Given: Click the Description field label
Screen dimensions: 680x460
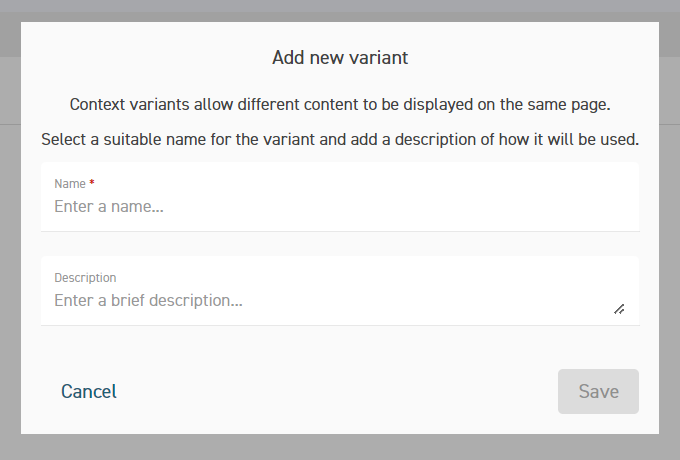Looking at the screenshot, I should click(85, 277).
